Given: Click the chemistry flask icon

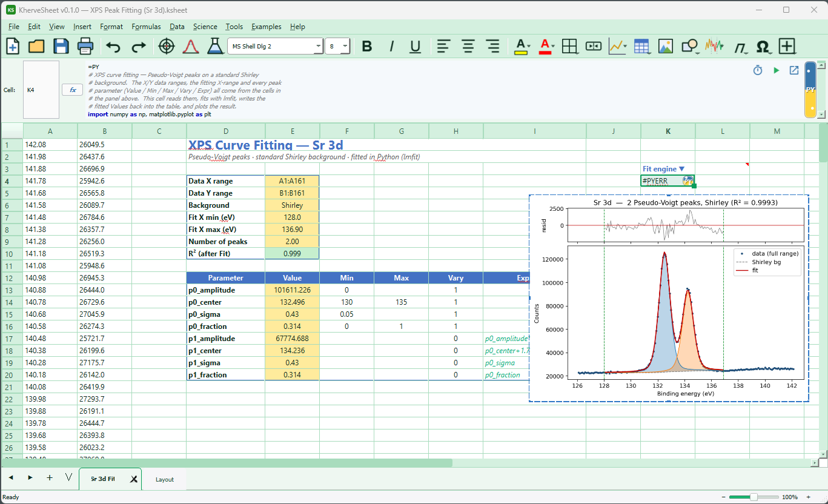Looking at the screenshot, I should (x=215, y=46).
